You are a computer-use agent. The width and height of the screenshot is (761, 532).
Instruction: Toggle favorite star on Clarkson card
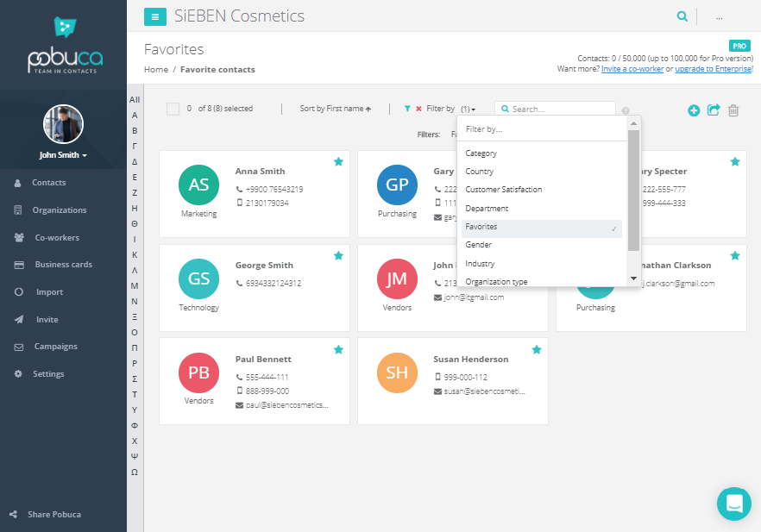pyautogui.click(x=735, y=255)
